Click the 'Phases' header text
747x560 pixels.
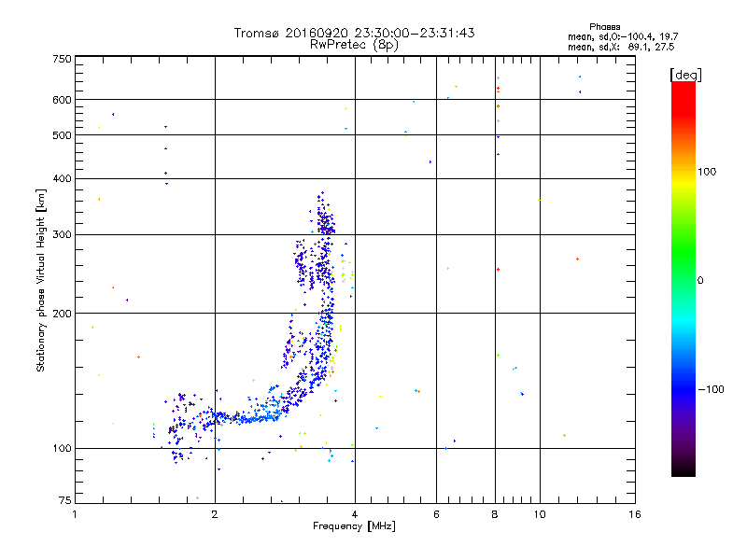[x=604, y=27]
